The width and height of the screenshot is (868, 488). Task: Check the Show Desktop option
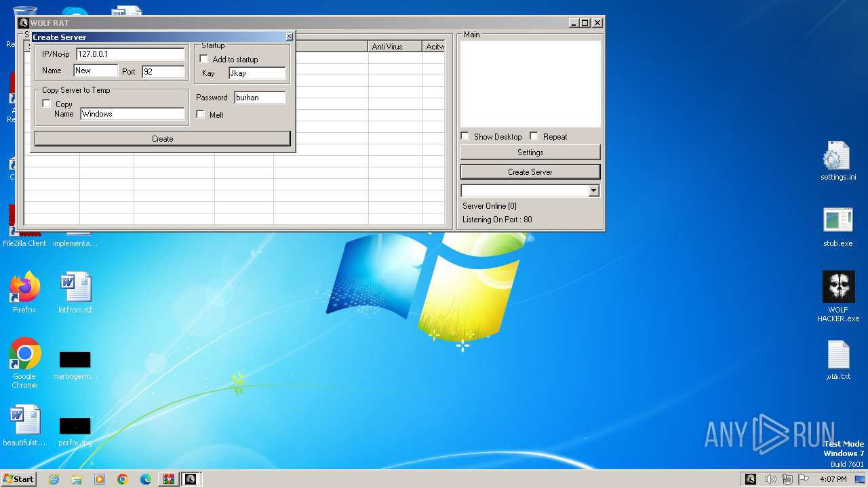[465, 136]
